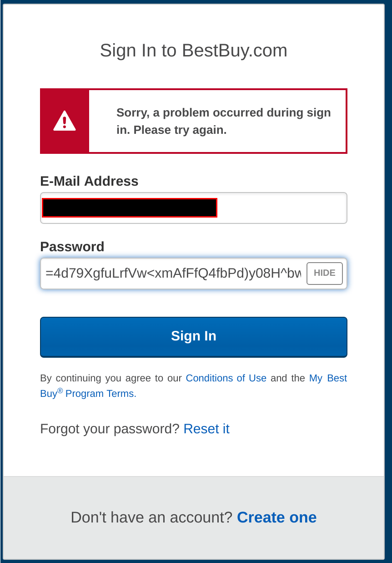Toggle password visibility with HIDE button
The height and width of the screenshot is (563, 392).
(324, 273)
